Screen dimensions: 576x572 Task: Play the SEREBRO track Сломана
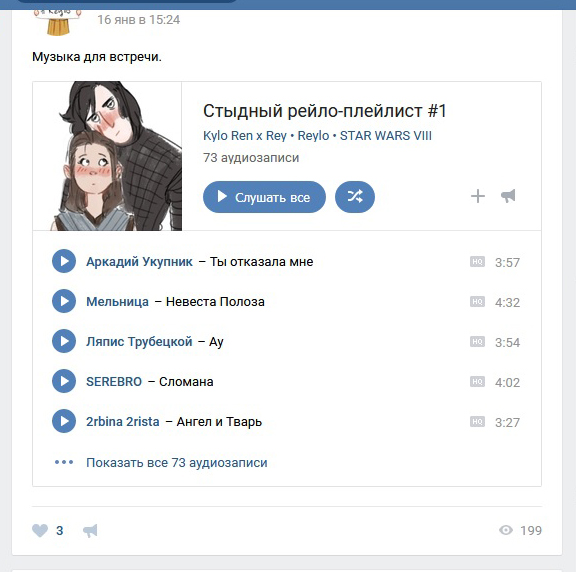pyautogui.click(x=64, y=381)
